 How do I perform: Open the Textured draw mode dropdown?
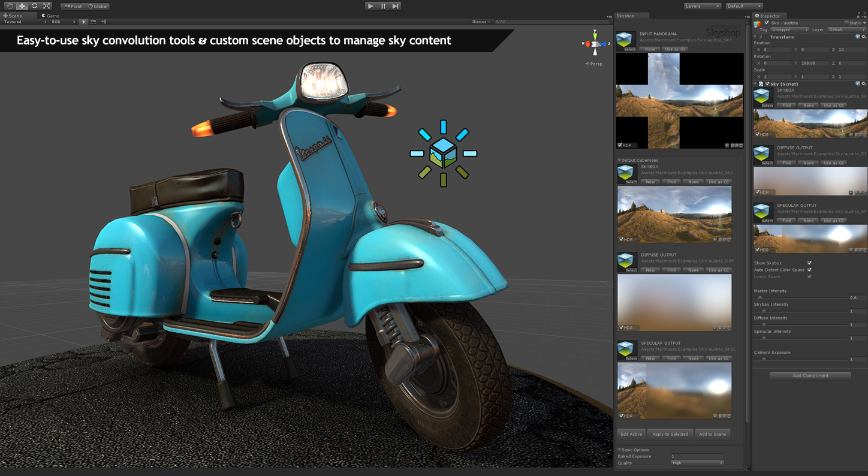(25, 22)
